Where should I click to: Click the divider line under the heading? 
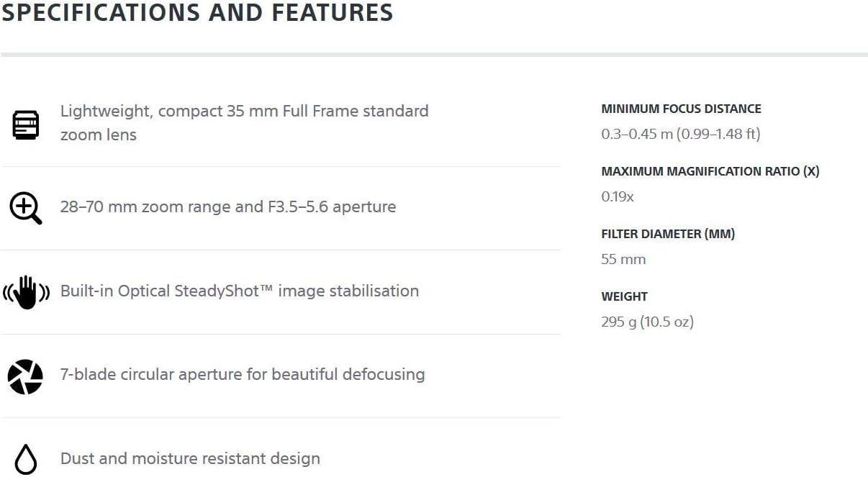click(x=434, y=55)
